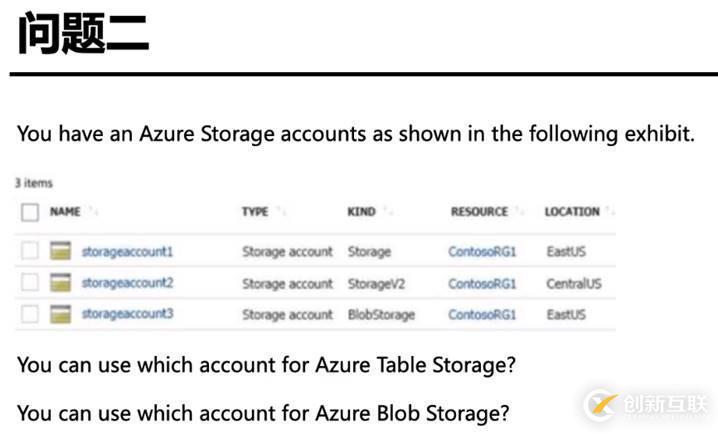
Task: Open ContosoRG1 link in BlobStorage row
Action: coord(482,315)
